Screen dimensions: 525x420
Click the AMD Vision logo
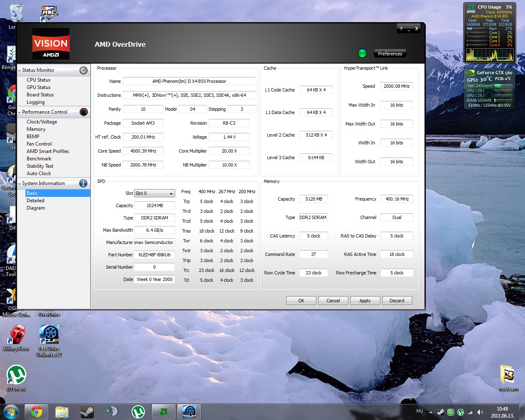51,44
